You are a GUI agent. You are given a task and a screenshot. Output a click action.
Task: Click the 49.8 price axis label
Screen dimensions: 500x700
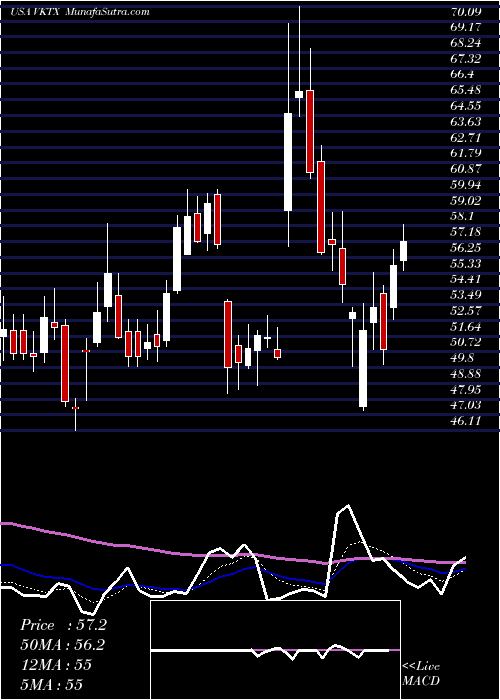tap(462, 358)
